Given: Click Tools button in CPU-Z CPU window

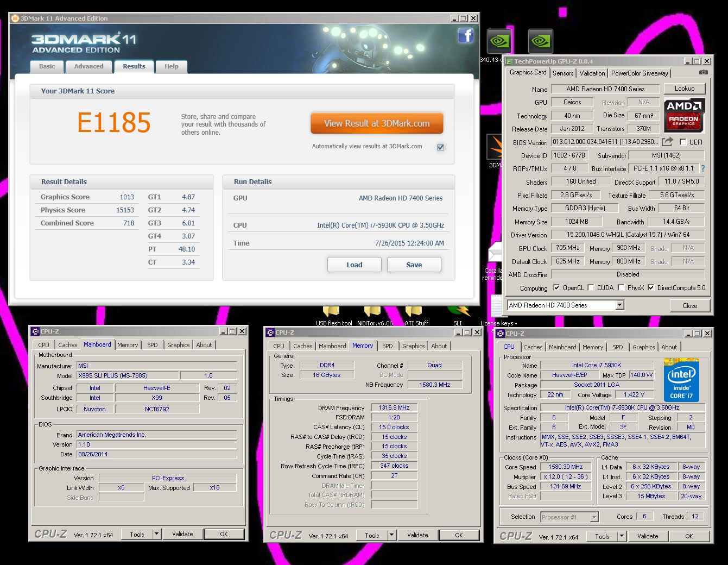Looking at the screenshot, I should click(x=602, y=536).
